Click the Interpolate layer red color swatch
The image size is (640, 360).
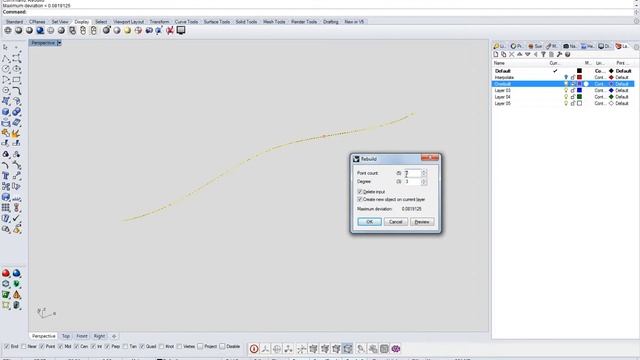click(579, 77)
